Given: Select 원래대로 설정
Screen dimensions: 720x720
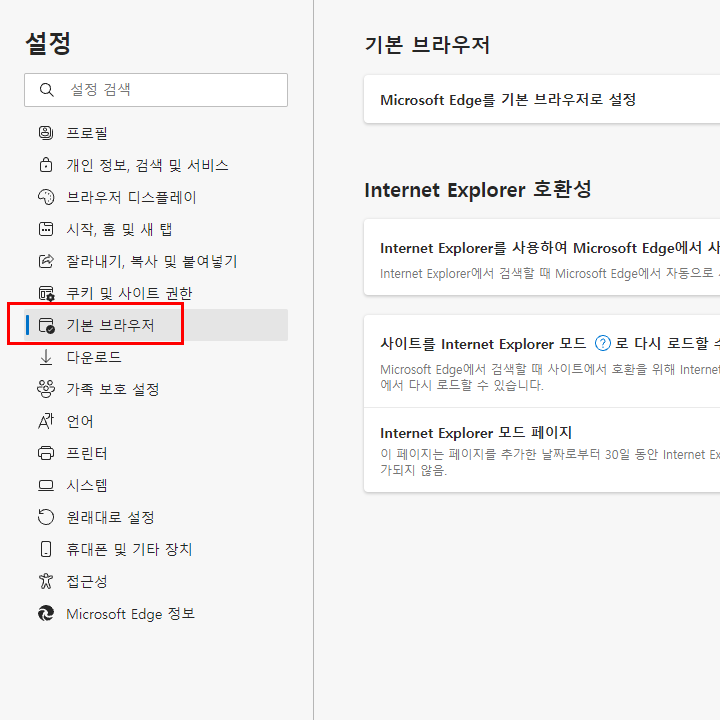Looking at the screenshot, I should [156, 517].
